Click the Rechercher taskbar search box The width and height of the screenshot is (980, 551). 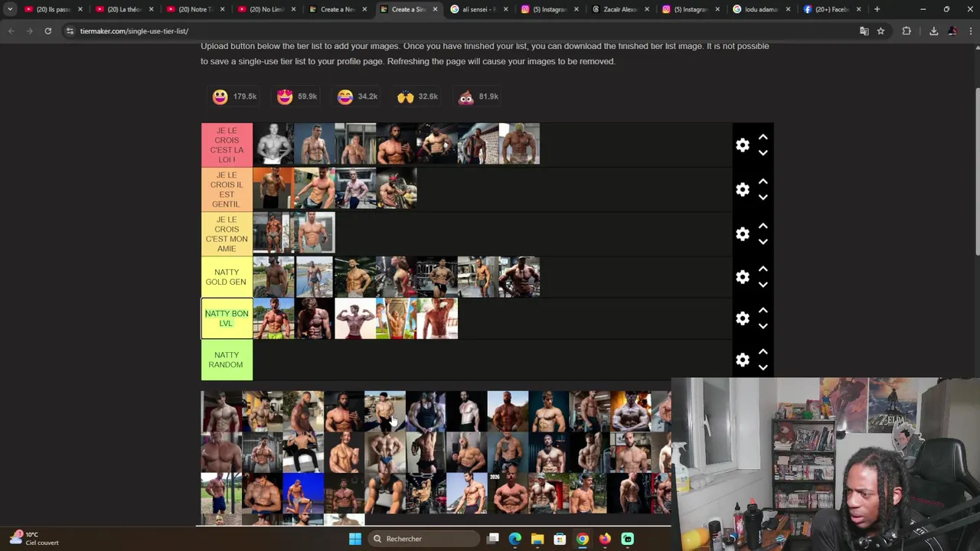click(423, 539)
